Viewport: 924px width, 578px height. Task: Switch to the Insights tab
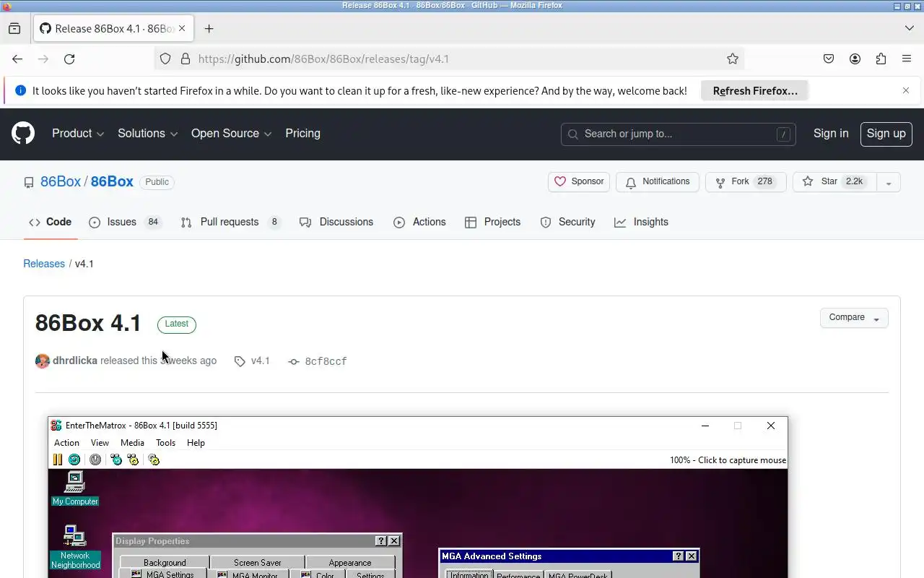pyautogui.click(x=642, y=223)
